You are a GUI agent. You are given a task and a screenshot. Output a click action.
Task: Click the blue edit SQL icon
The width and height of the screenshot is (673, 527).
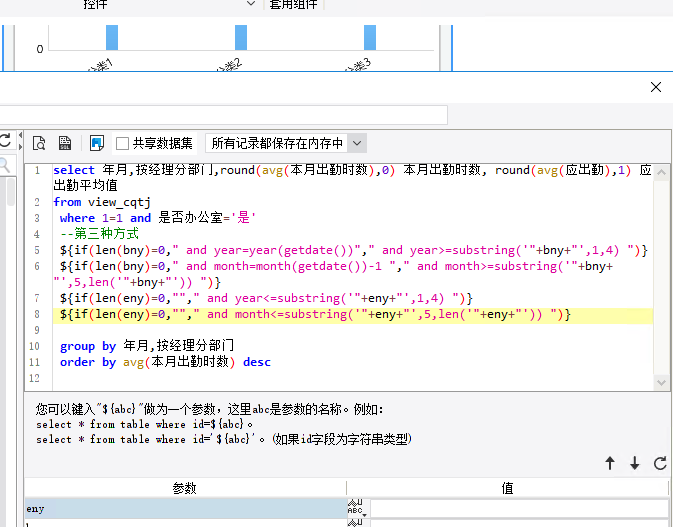[97, 143]
